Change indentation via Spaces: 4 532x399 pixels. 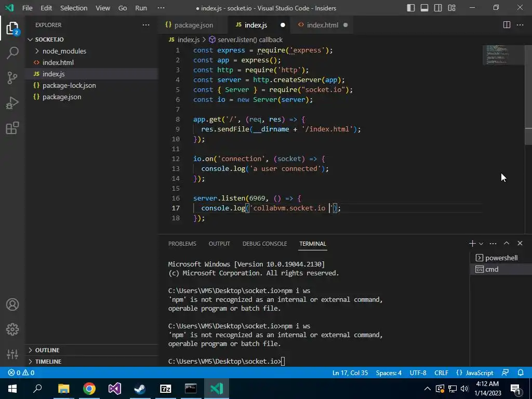(x=389, y=373)
